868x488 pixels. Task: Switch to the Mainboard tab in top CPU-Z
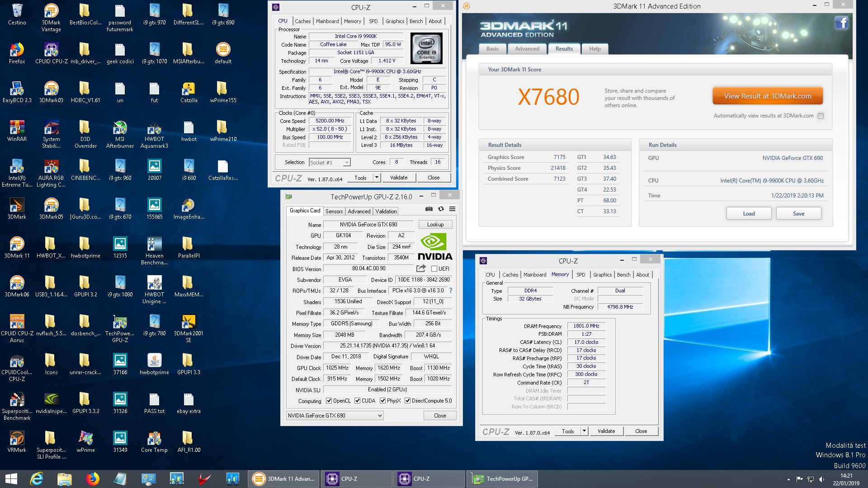point(327,21)
